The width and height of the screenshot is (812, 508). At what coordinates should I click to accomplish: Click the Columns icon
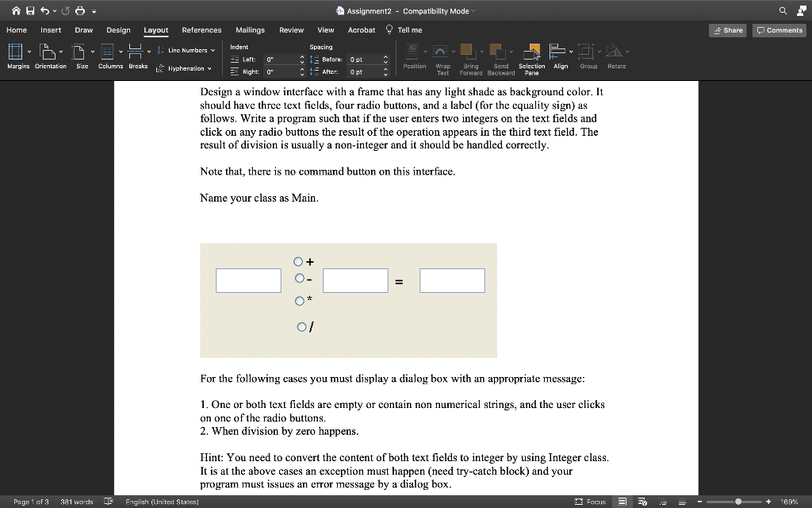coord(107,52)
